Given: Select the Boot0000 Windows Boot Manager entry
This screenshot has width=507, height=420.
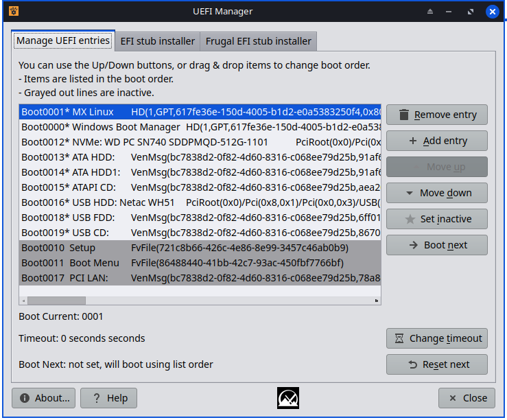Looking at the screenshot, I should point(200,127).
